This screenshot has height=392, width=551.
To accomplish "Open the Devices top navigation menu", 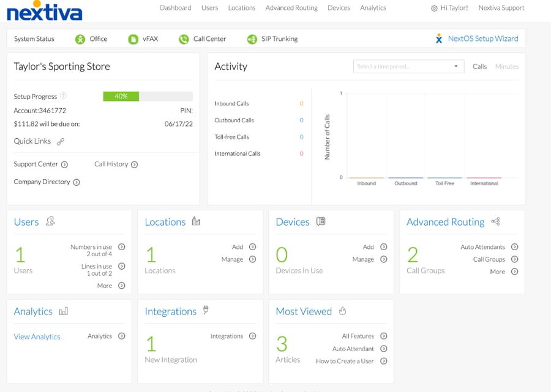I will pos(339,8).
